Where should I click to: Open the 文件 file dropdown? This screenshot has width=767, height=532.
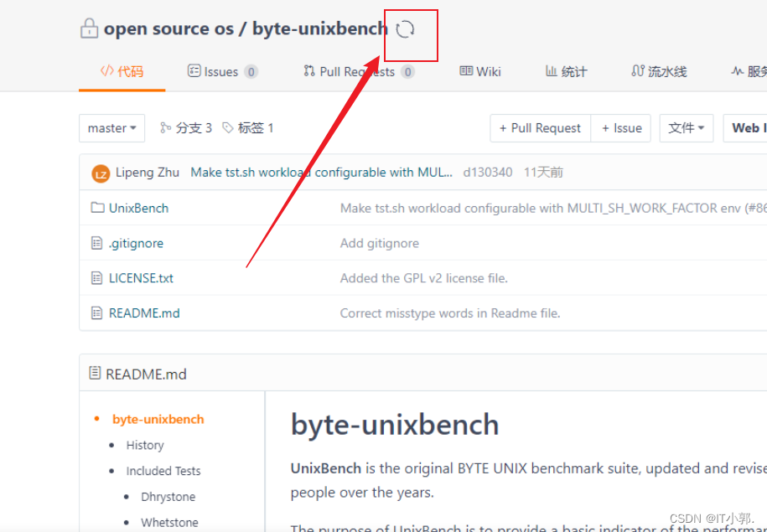tap(687, 128)
